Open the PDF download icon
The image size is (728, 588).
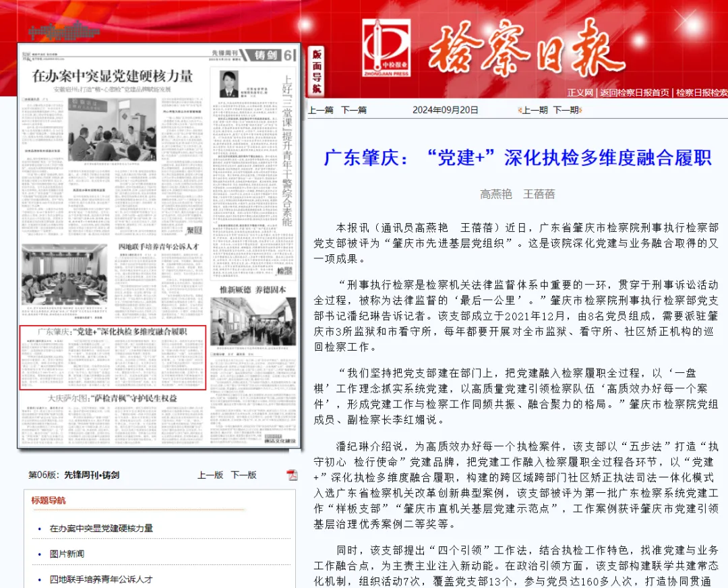[292, 475]
